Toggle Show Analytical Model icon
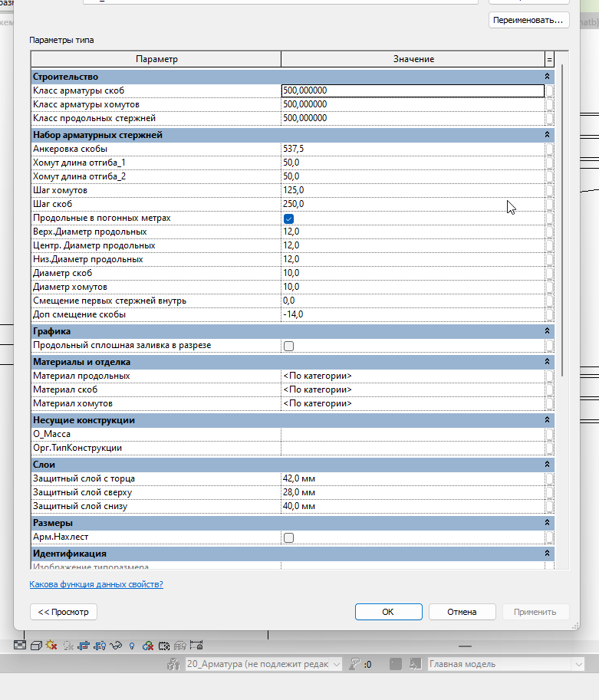 coord(180,646)
